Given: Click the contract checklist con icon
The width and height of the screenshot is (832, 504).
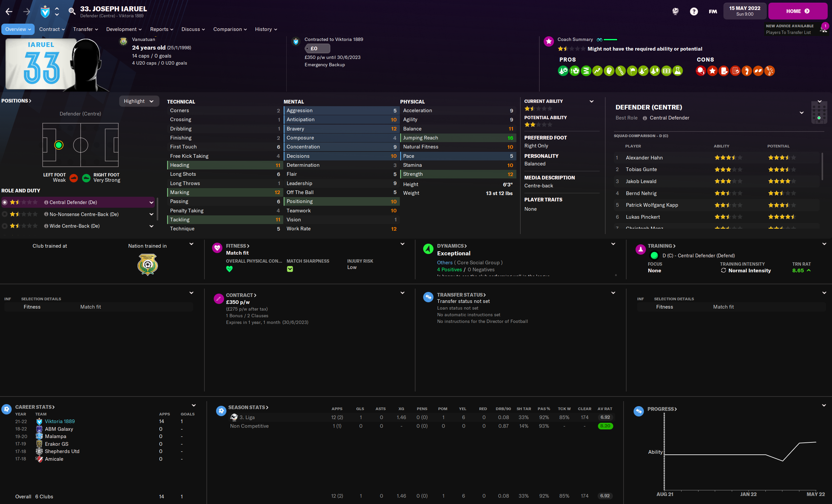Looking at the screenshot, I should point(735,71).
